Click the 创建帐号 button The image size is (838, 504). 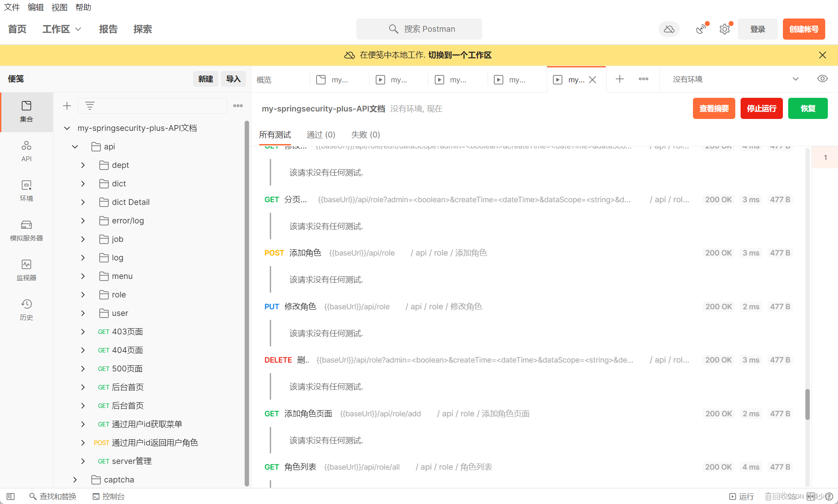pos(804,29)
